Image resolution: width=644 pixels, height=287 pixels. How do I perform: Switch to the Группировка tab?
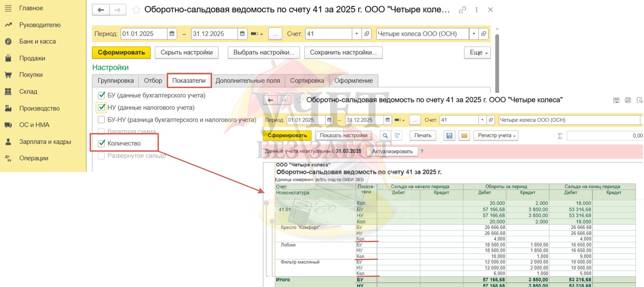point(115,81)
